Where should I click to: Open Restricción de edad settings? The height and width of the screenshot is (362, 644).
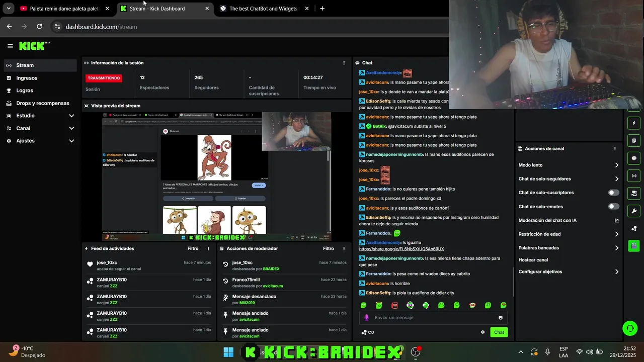click(x=569, y=234)
